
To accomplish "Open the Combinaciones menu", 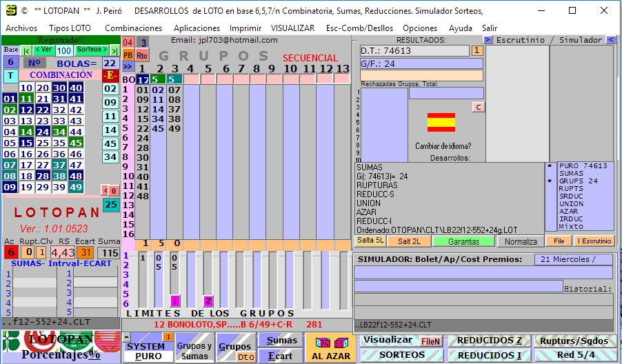I will tap(133, 28).
